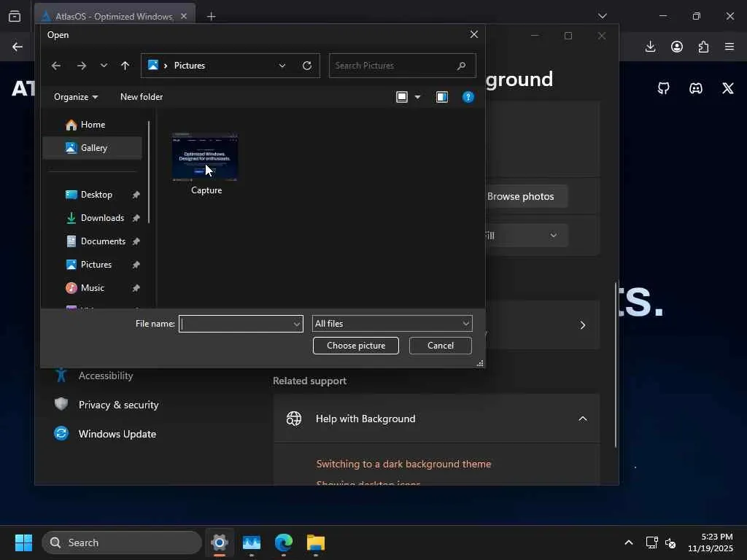Go back in the Open dialog

tap(55, 66)
